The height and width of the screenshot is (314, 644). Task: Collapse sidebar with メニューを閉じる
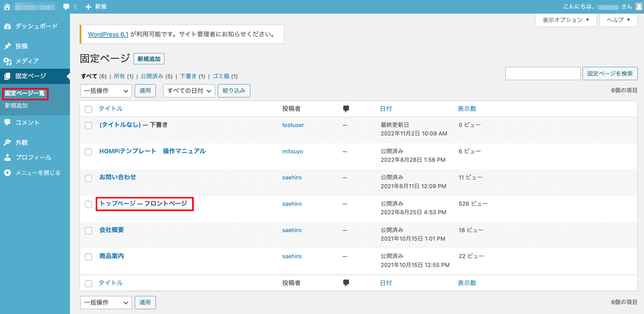coord(38,173)
